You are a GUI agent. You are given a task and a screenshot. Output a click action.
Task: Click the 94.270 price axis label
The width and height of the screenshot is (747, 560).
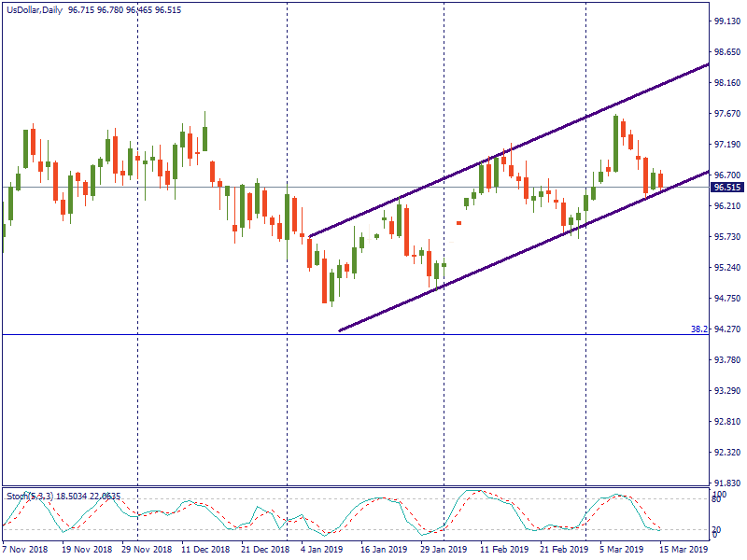pyautogui.click(x=727, y=329)
